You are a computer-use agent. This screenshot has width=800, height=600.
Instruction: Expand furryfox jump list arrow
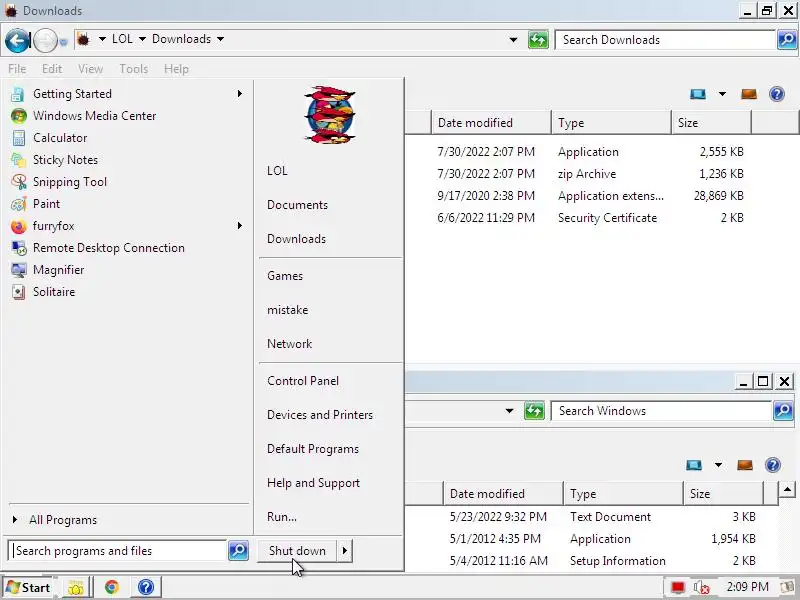(x=239, y=226)
